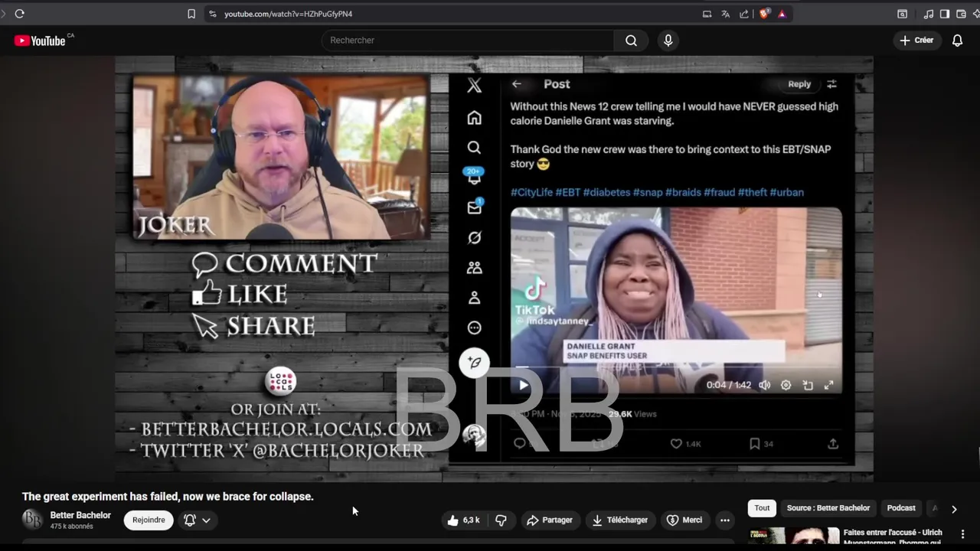Image resolution: width=980 pixels, height=551 pixels.
Task: Open the Faites entrer l'accusé video thumbnail
Action: tap(793, 536)
